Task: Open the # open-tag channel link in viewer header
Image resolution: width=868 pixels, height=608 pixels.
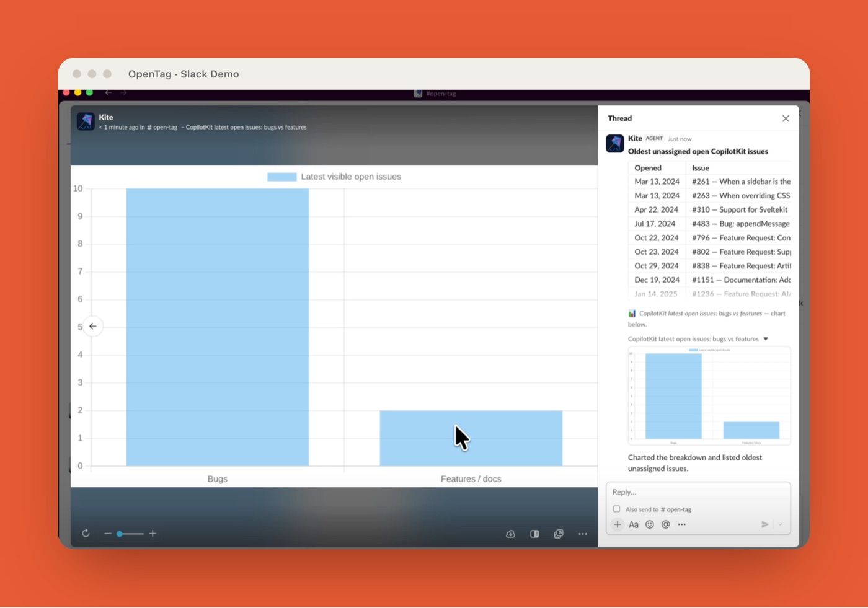Action: 162,127
